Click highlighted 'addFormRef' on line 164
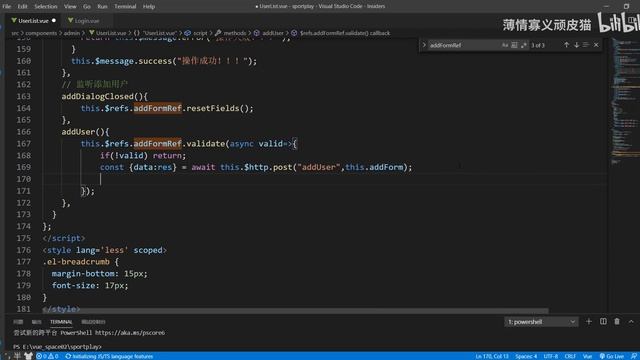Viewport: 640px width, 360px height. coord(158,108)
